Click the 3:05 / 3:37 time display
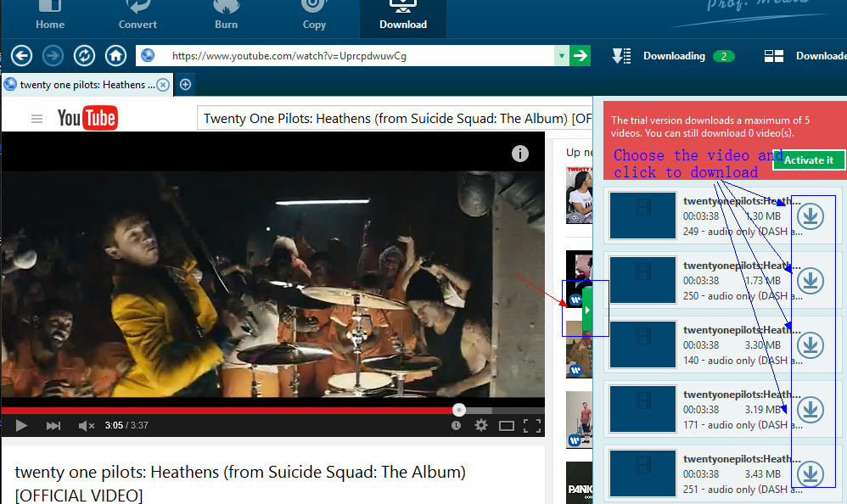This screenshot has height=504, width=847. 126,426
